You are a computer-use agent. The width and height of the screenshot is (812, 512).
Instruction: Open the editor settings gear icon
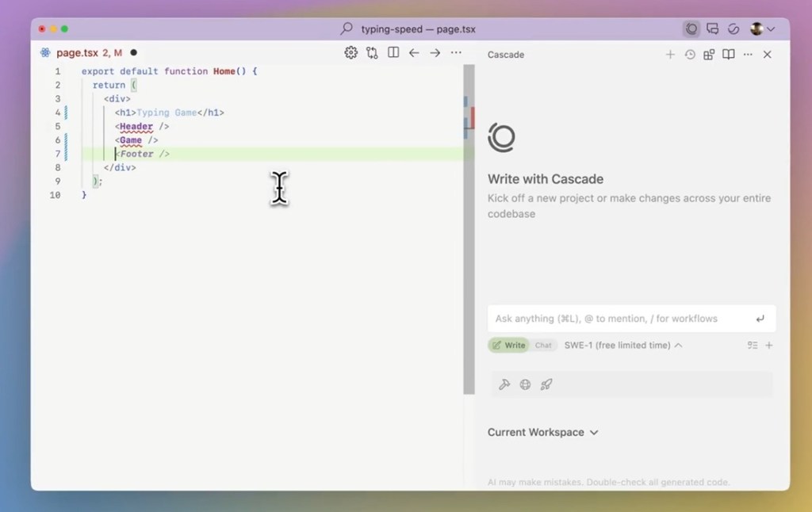click(x=350, y=53)
